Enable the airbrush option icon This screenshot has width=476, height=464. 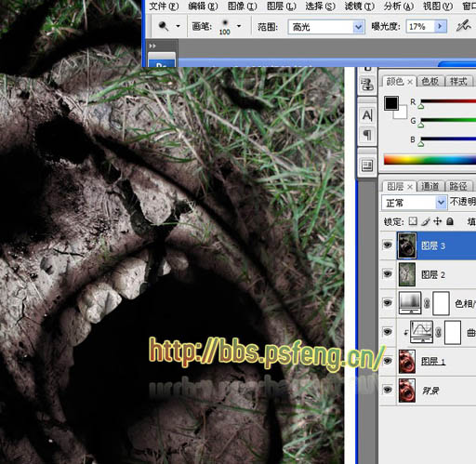(464, 26)
